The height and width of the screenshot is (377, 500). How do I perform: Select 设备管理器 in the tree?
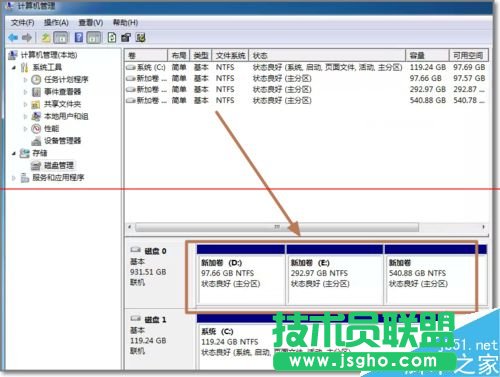pyautogui.click(x=62, y=141)
